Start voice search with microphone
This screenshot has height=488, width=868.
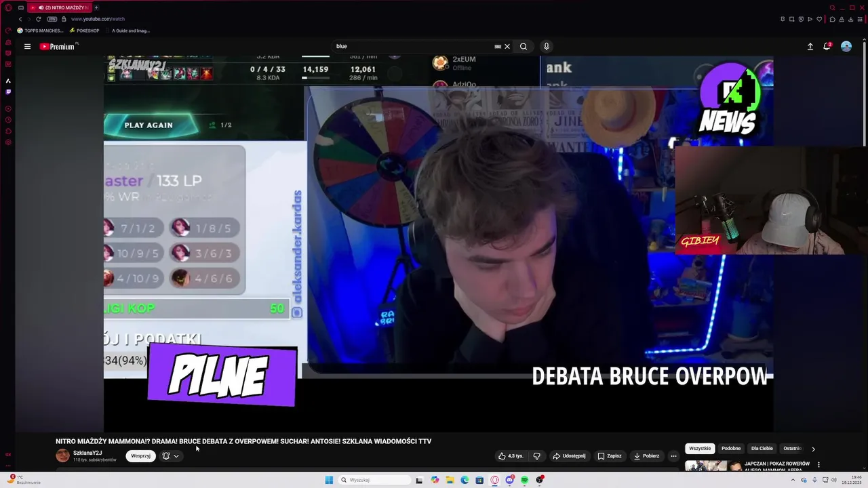pyautogui.click(x=547, y=47)
